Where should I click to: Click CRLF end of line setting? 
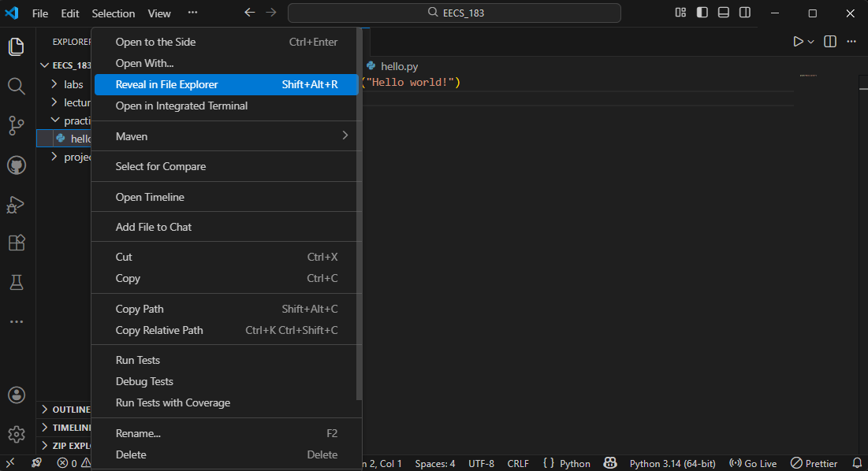(x=518, y=463)
